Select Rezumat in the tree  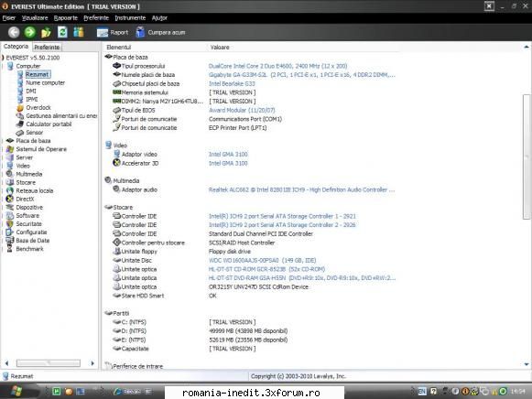click(x=38, y=74)
